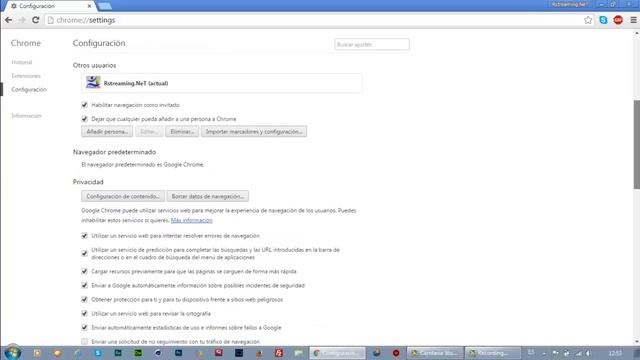640x360 pixels.
Task: Toggle Cargar recursos previamente checkbox
Action: coord(84,271)
